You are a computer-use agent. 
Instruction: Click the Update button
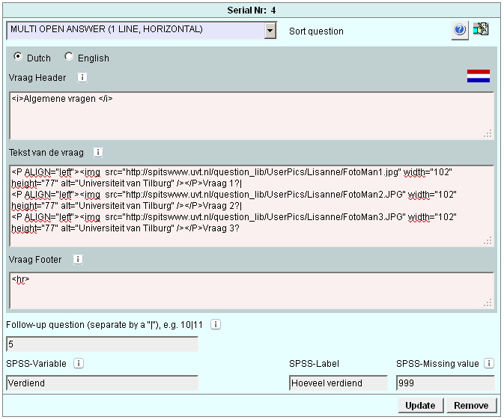[420, 405]
